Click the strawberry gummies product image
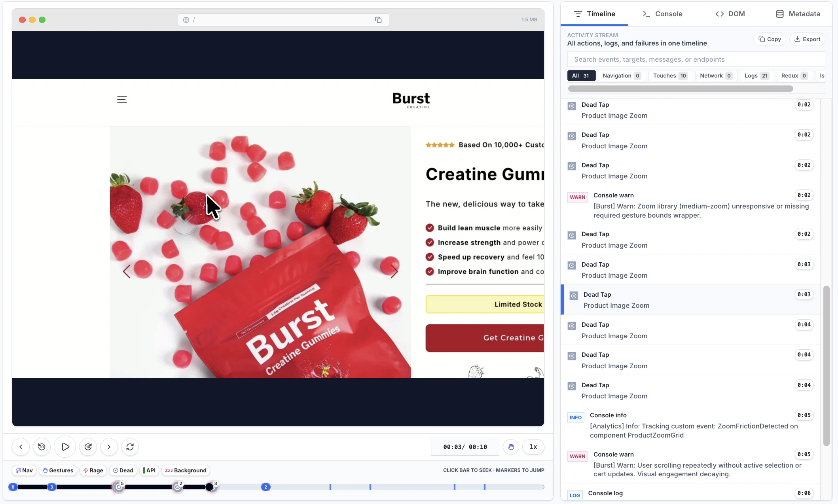Image resolution: width=838 pixels, height=504 pixels. [260, 252]
